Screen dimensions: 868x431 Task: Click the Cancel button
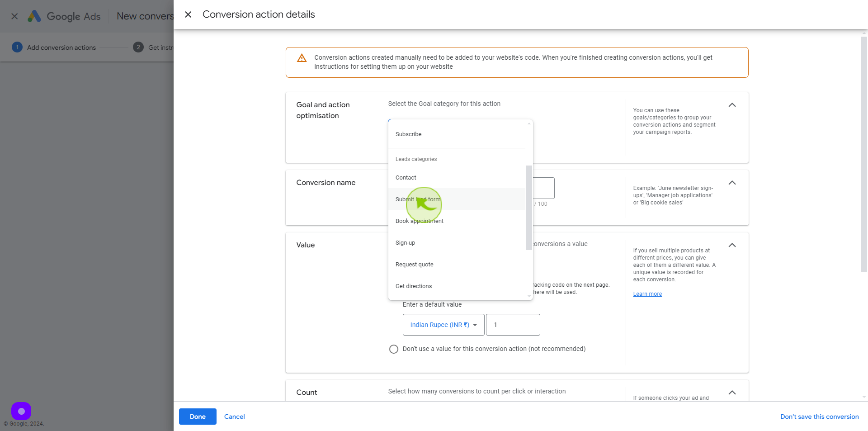tap(235, 417)
